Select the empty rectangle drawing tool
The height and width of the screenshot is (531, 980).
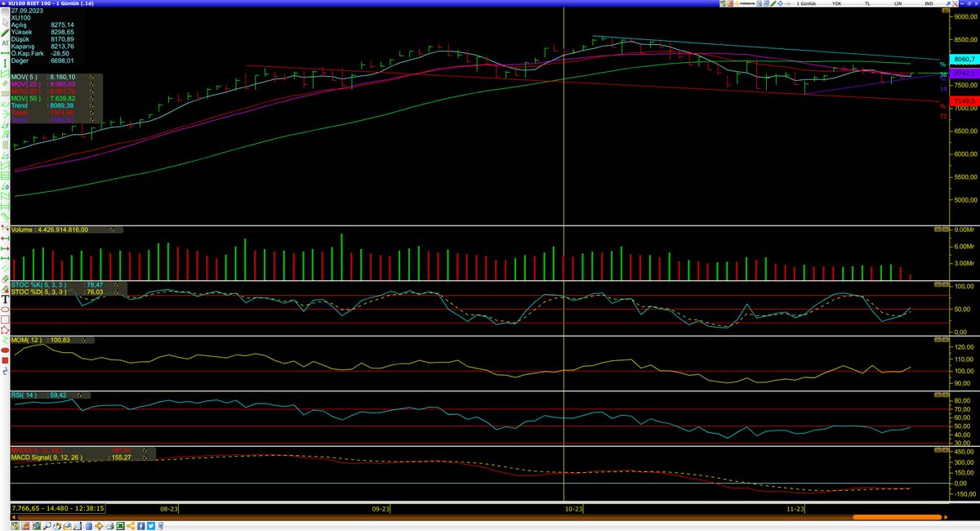pyautogui.click(x=7, y=319)
